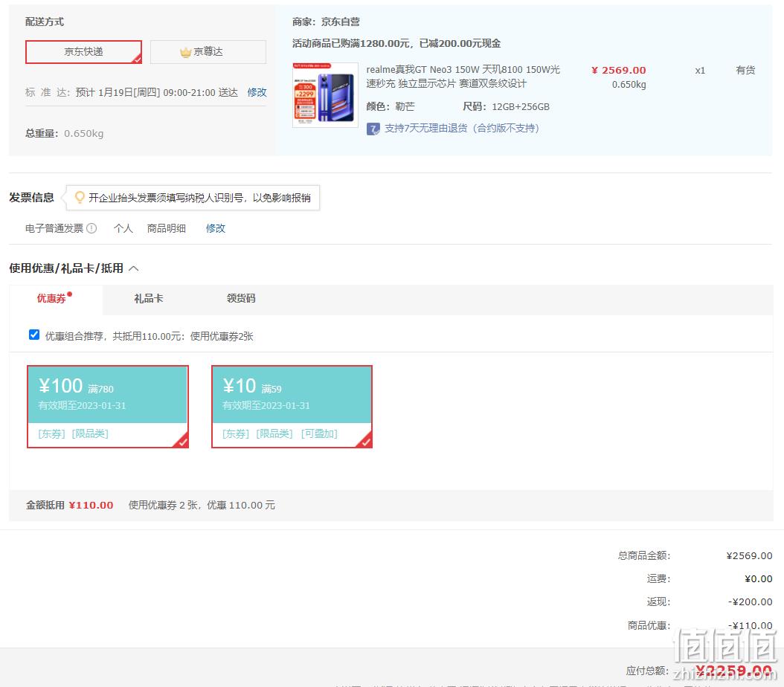
Task: Collapse the 使用优惠/礼品卡/抵用 section
Action: (x=133, y=268)
